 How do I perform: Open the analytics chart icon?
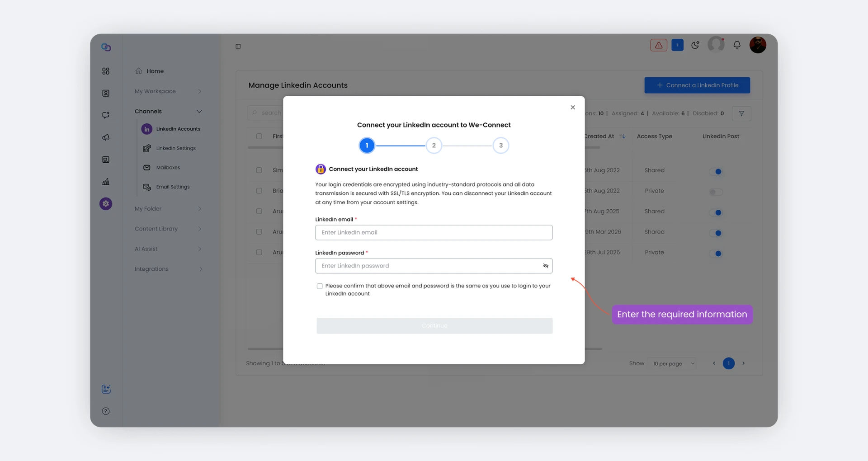coord(106,182)
